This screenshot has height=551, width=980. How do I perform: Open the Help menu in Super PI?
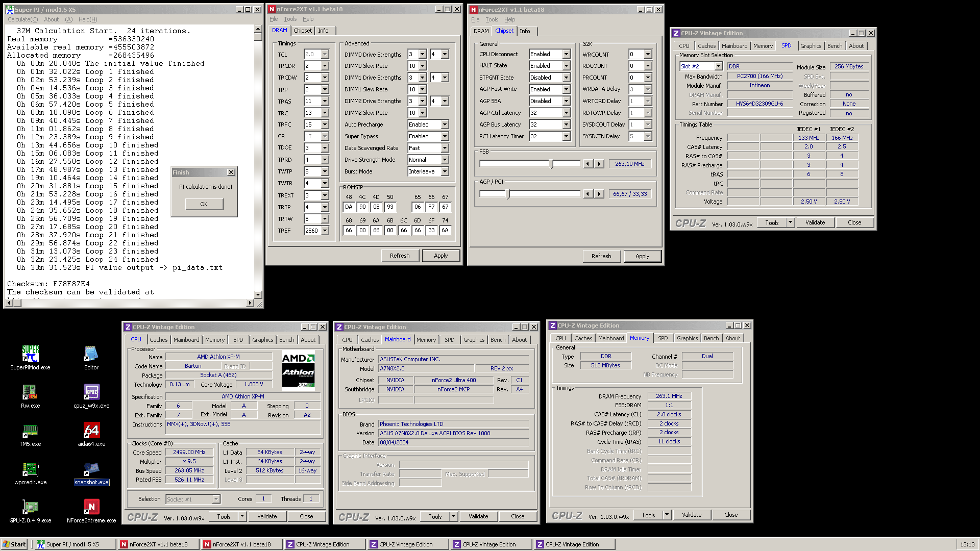[87, 19]
